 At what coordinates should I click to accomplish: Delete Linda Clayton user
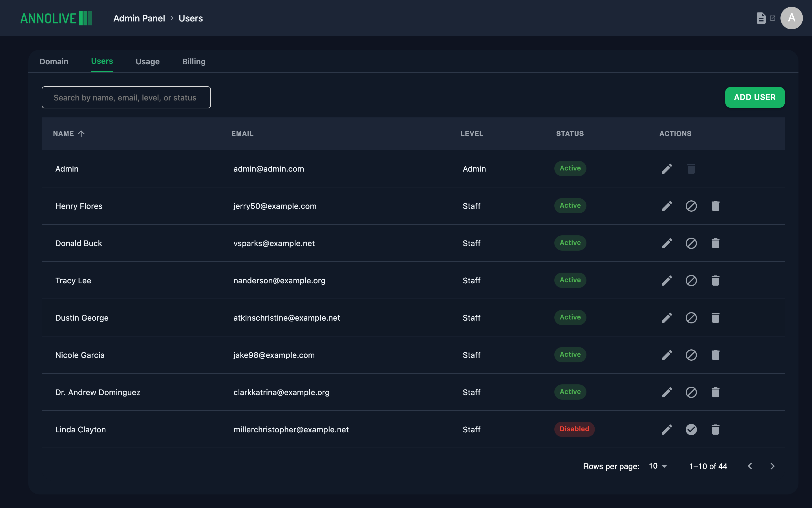(715, 430)
